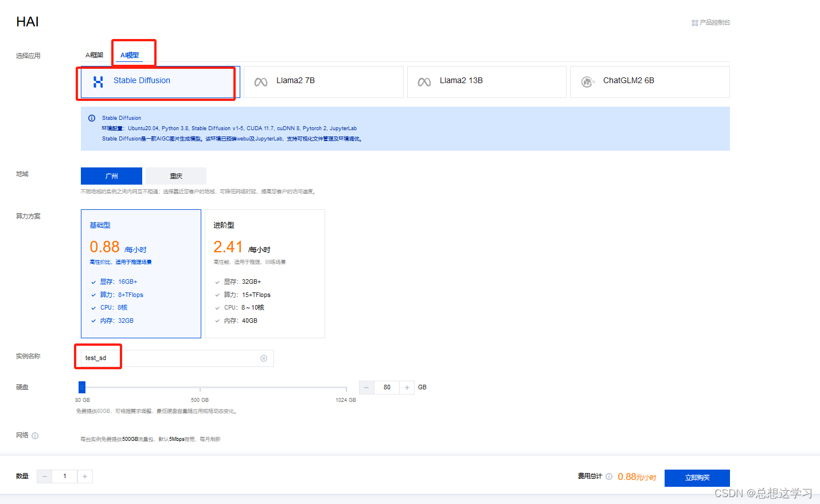The image size is (820, 504).
Task: Focus the instance name input field
Action: pyautogui.click(x=177, y=358)
